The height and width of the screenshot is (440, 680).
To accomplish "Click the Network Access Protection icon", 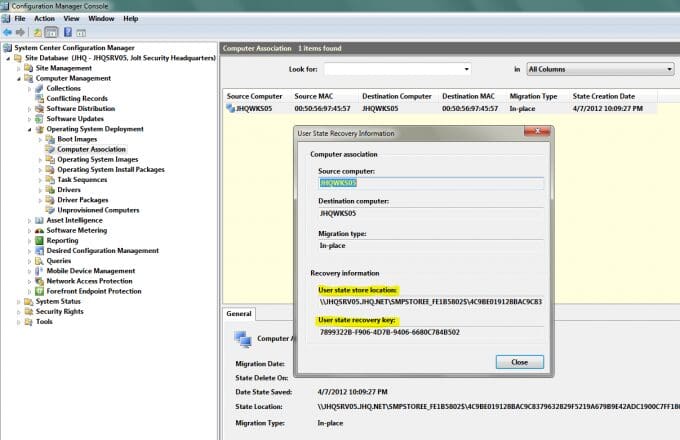I will [39, 281].
